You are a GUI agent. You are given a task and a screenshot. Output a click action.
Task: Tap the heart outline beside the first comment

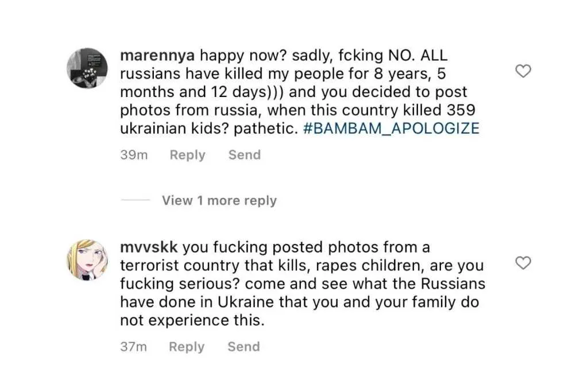click(x=523, y=71)
